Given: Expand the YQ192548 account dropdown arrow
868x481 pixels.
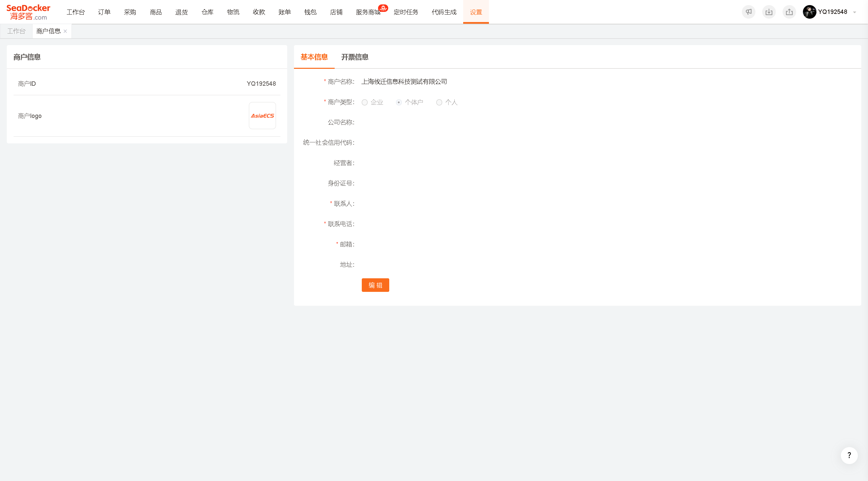Looking at the screenshot, I should [x=854, y=12].
